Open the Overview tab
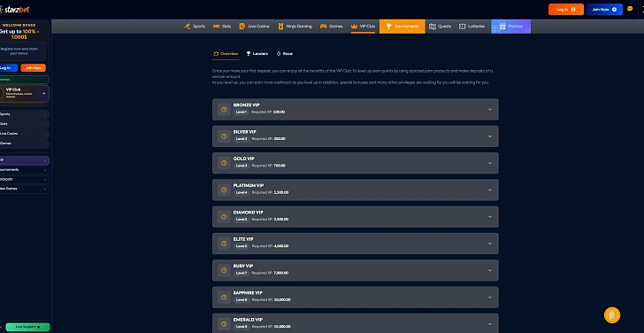The image size is (644, 333). (226, 54)
